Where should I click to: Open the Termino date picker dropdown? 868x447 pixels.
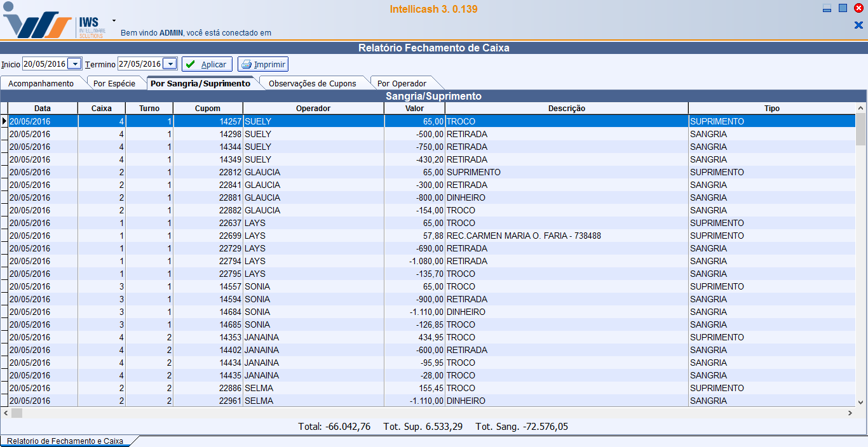coord(170,64)
